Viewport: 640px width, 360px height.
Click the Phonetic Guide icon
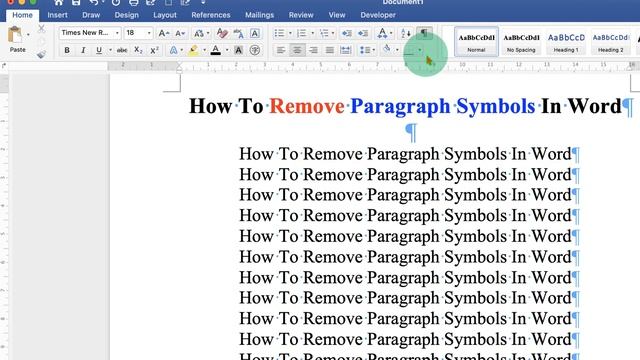tap(238, 33)
